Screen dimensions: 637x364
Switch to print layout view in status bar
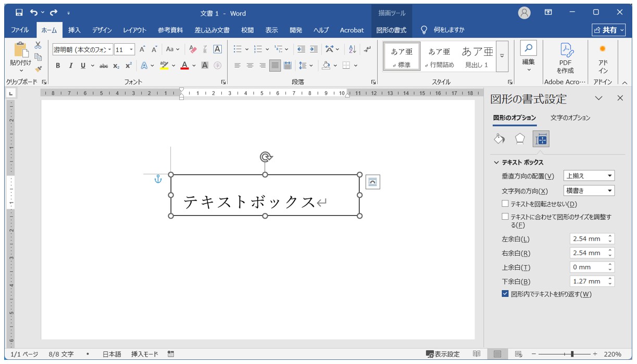click(x=497, y=354)
